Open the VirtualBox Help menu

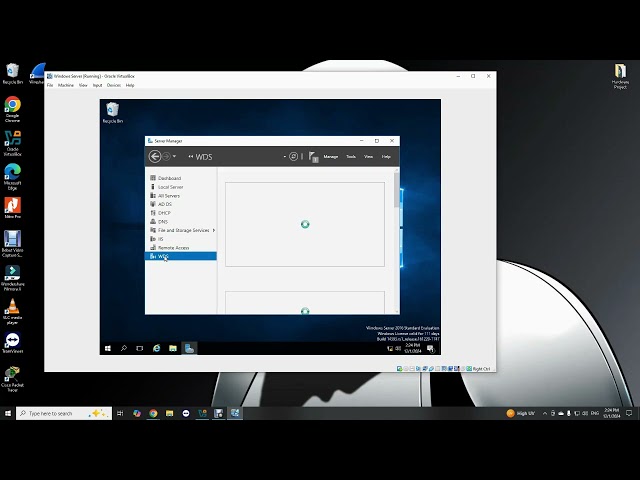[130, 85]
